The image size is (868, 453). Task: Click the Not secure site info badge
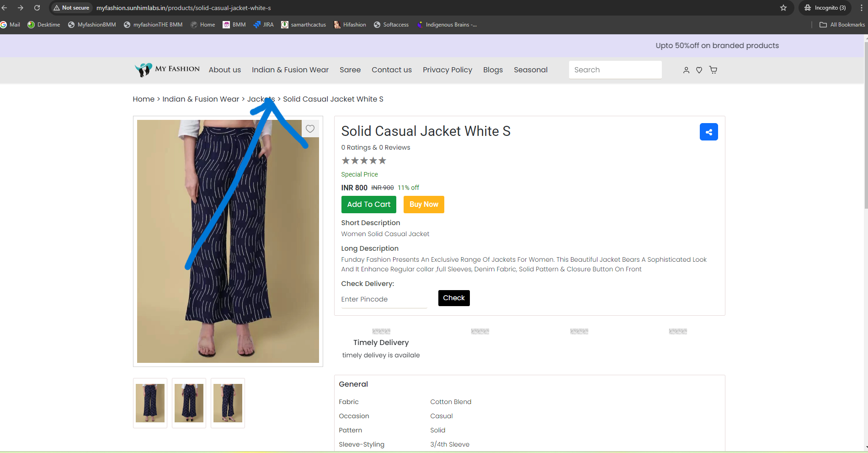coord(71,8)
